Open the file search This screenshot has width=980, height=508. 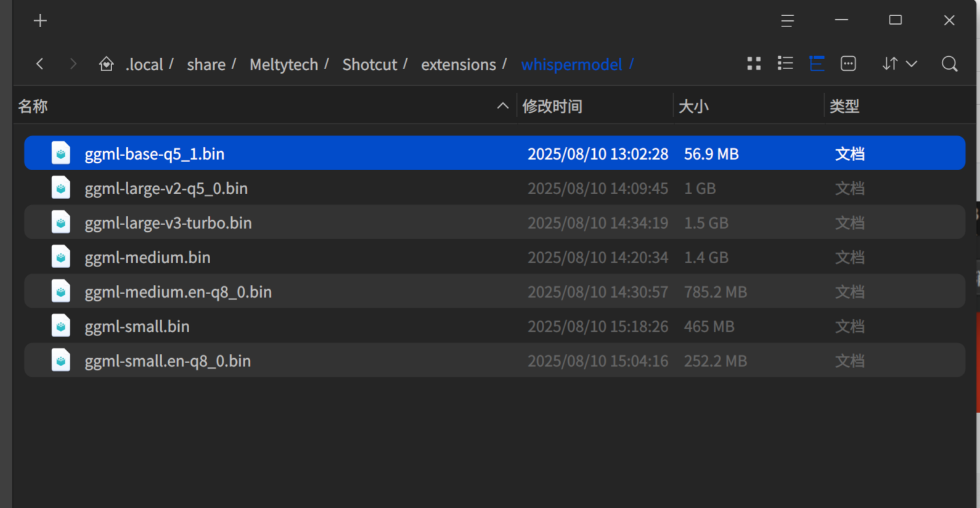coord(949,63)
